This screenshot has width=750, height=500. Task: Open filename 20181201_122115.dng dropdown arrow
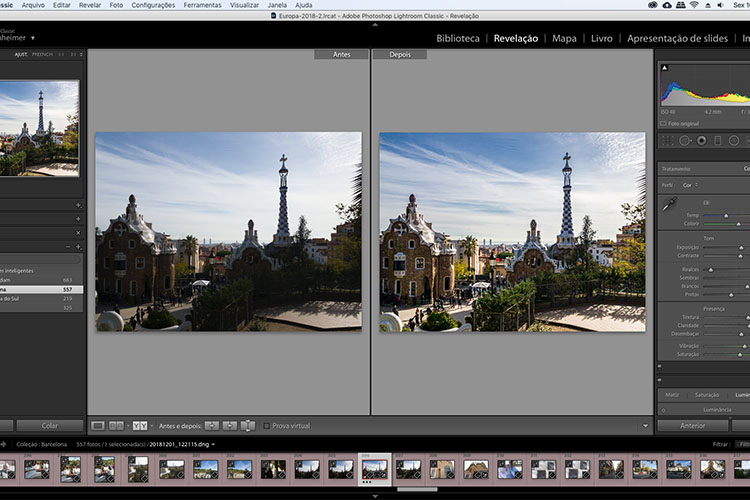tap(213, 444)
